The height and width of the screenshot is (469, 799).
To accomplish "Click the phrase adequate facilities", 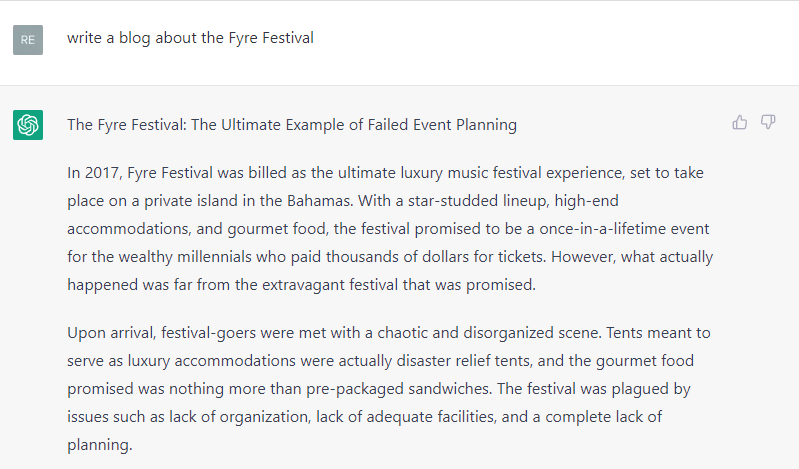I will [x=431, y=417].
